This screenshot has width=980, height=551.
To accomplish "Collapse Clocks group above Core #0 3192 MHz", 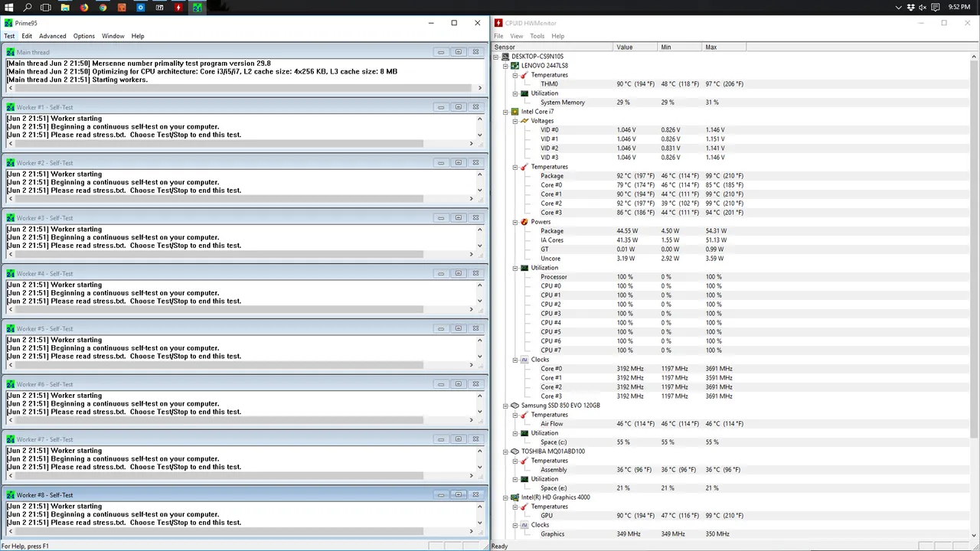I will click(x=514, y=360).
